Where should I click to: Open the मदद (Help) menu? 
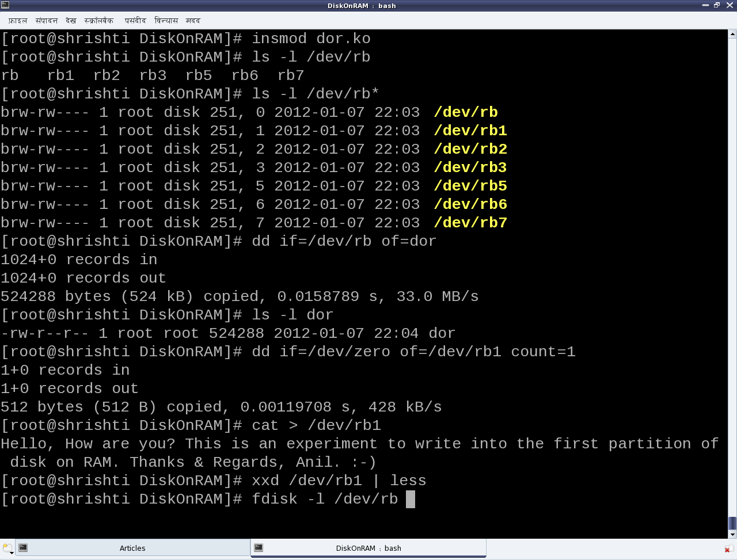(x=193, y=21)
